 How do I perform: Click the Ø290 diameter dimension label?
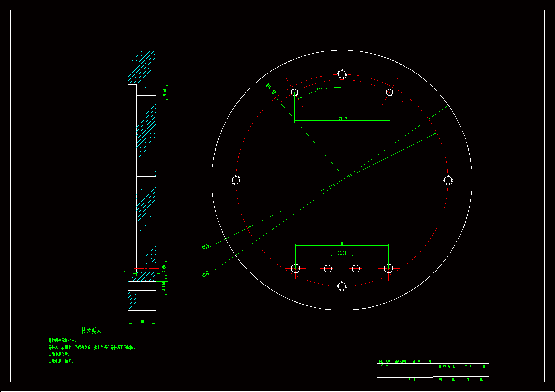205,274
